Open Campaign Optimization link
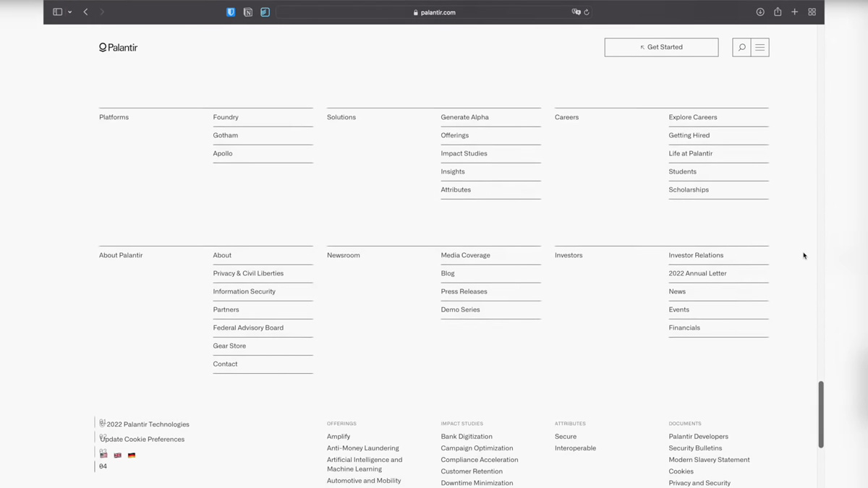The image size is (868, 488). pyautogui.click(x=477, y=448)
